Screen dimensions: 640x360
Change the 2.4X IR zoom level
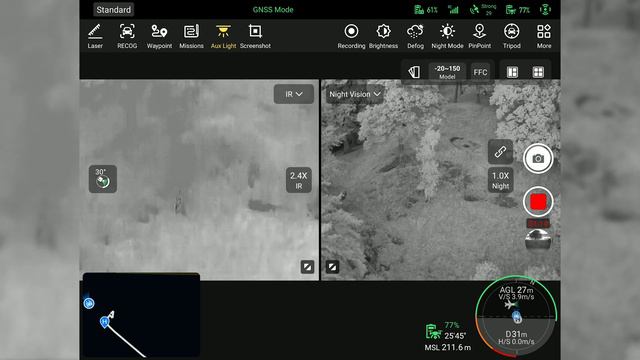[x=299, y=180]
